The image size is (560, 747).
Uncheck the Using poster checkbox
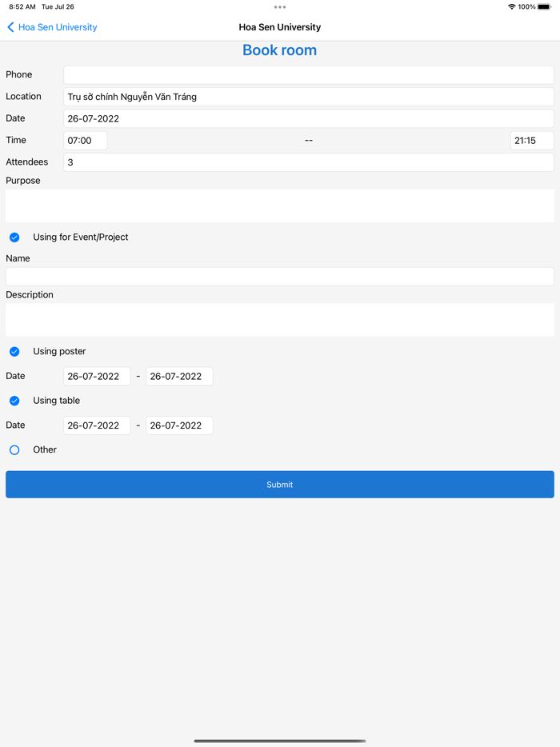coord(14,352)
